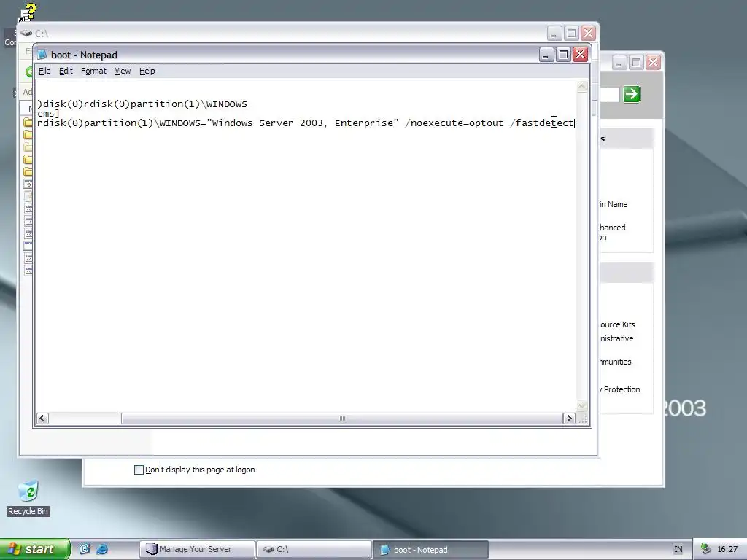Open the Format menu in Notepad
Viewport: 747px width, 560px height.
click(x=93, y=71)
